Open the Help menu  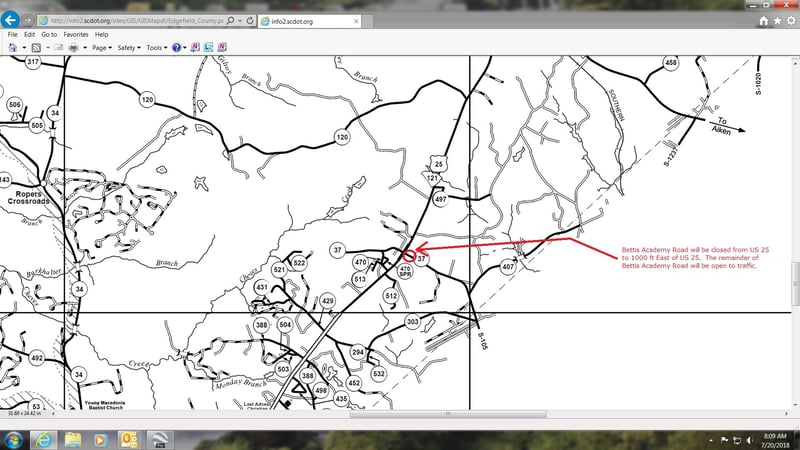pyautogui.click(x=102, y=34)
